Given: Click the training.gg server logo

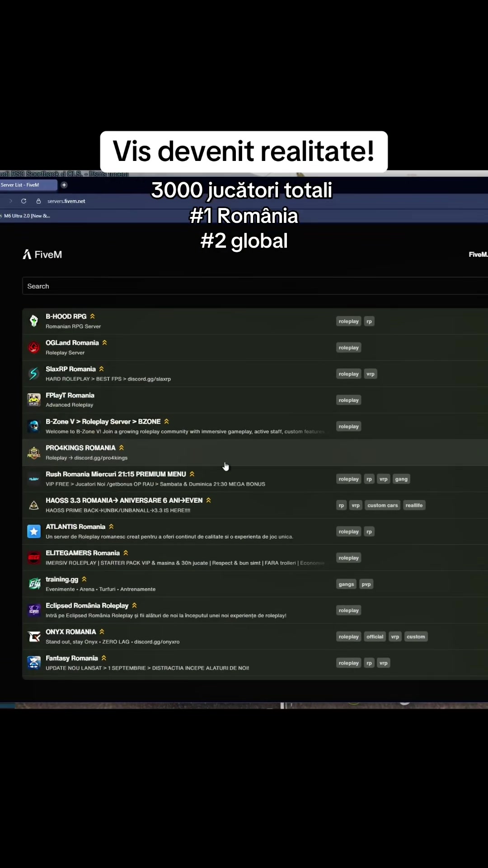Looking at the screenshot, I should point(34,584).
